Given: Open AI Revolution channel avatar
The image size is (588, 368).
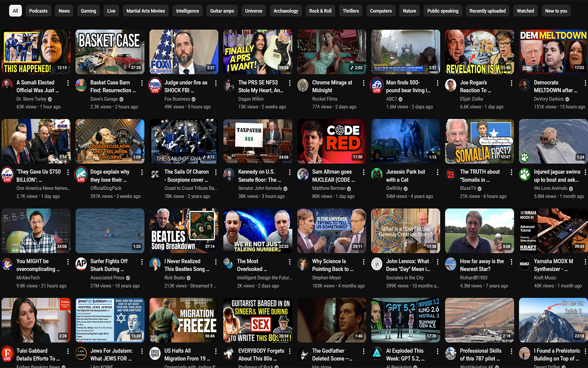Looking at the screenshot, I should click(x=377, y=353).
